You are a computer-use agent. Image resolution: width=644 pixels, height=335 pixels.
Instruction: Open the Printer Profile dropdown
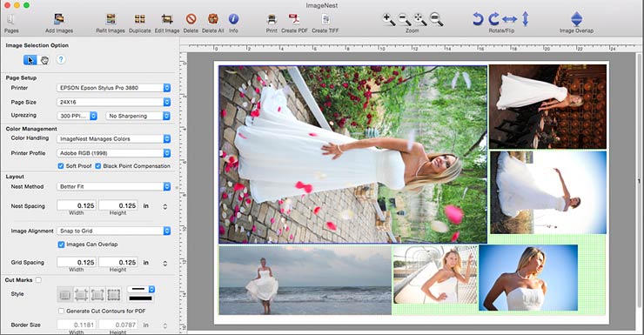[113, 153]
